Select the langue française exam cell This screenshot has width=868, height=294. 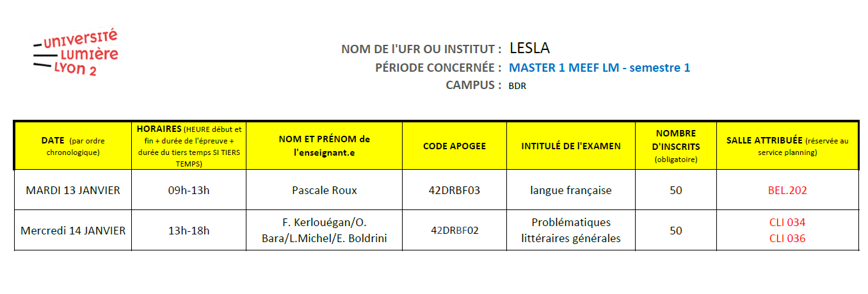click(570, 190)
